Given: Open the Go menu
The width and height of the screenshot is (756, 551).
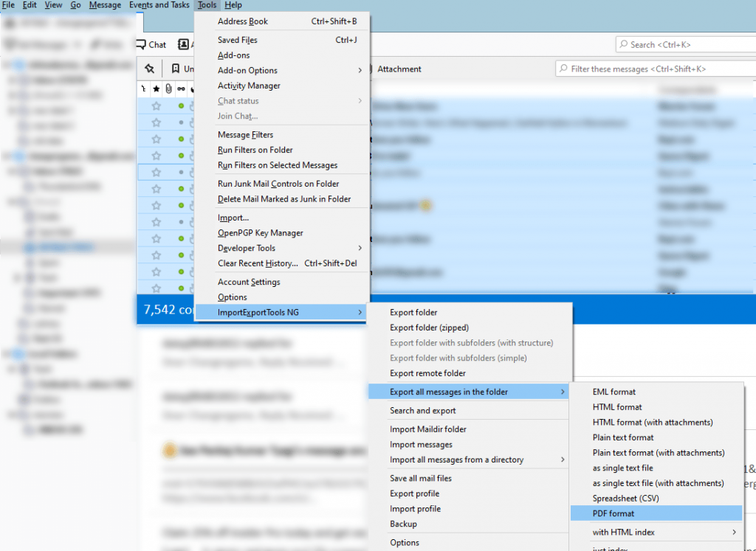Looking at the screenshot, I should (76, 5).
